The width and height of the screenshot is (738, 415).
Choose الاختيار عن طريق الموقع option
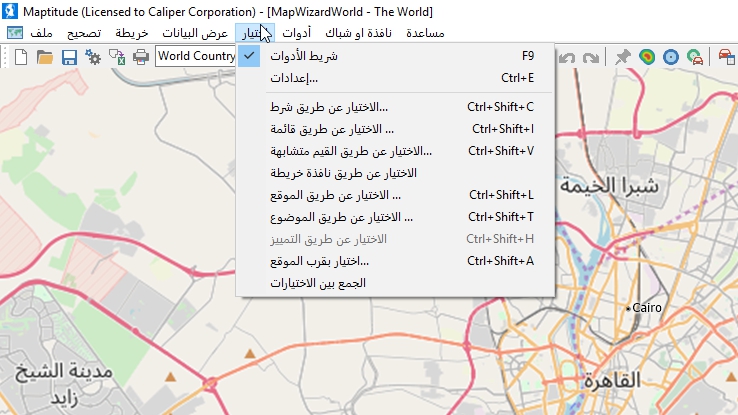[336, 194]
